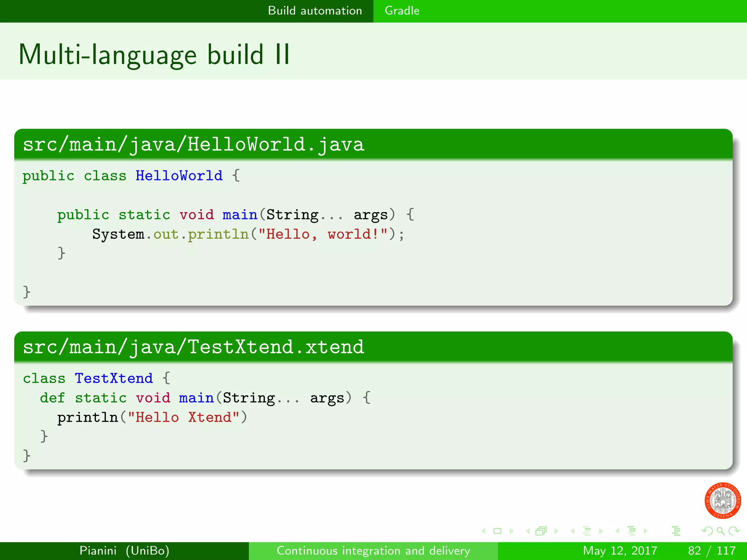The width and height of the screenshot is (747, 560).
Task: Click the presentation outline lines icon
Action: pos(676,531)
